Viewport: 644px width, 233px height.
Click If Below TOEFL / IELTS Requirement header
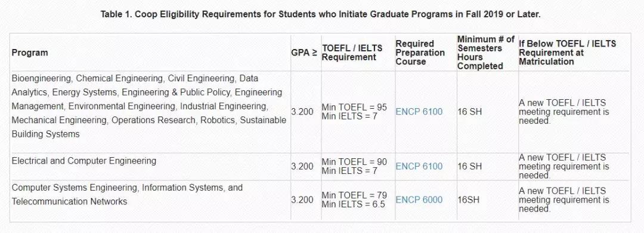click(568, 53)
